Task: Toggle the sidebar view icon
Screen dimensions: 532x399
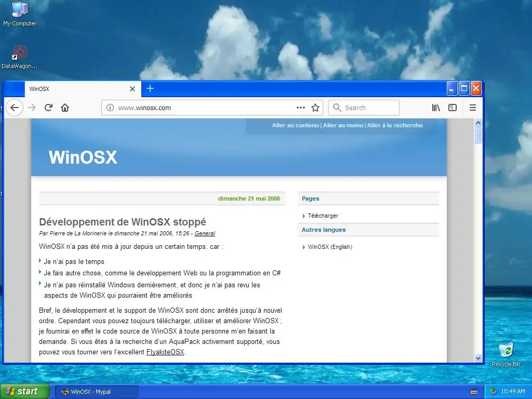Action: click(x=453, y=108)
